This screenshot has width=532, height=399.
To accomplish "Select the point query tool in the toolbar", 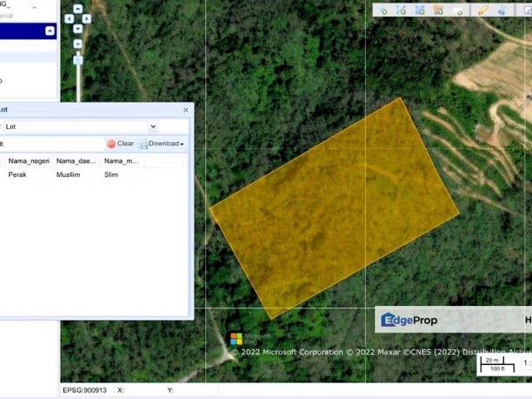I will (x=383, y=11).
